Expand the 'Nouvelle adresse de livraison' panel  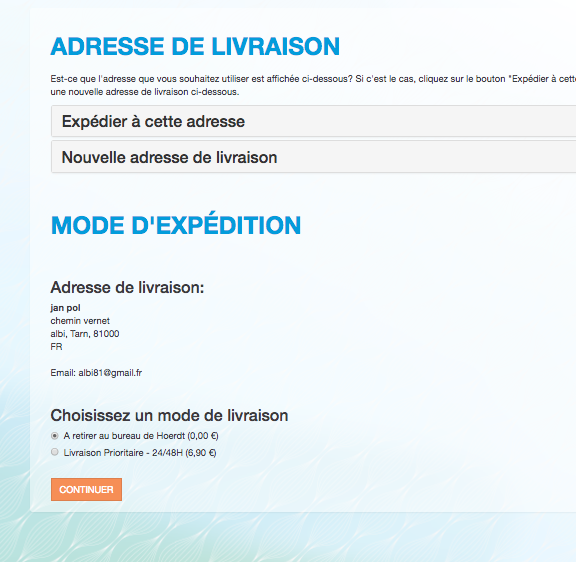[x=313, y=157]
